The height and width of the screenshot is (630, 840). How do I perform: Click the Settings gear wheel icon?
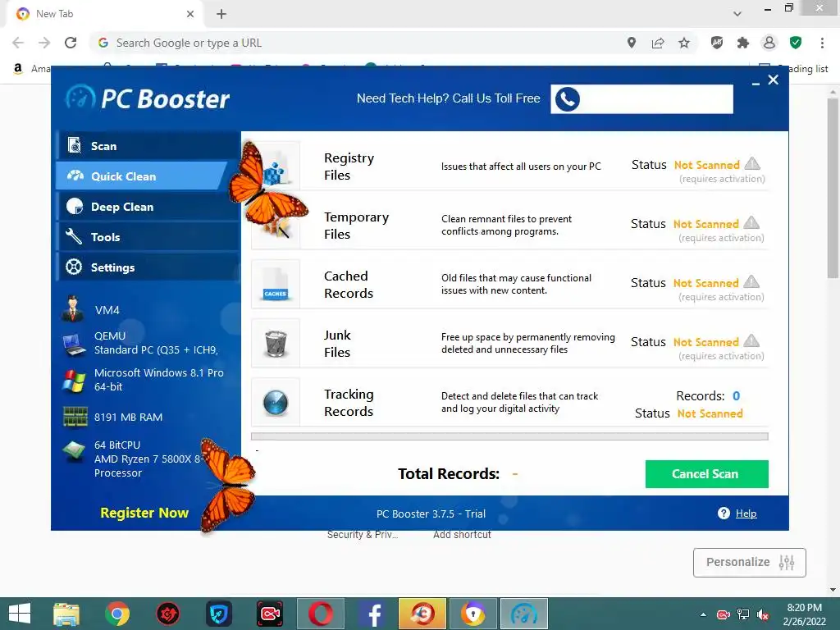click(x=73, y=267)
